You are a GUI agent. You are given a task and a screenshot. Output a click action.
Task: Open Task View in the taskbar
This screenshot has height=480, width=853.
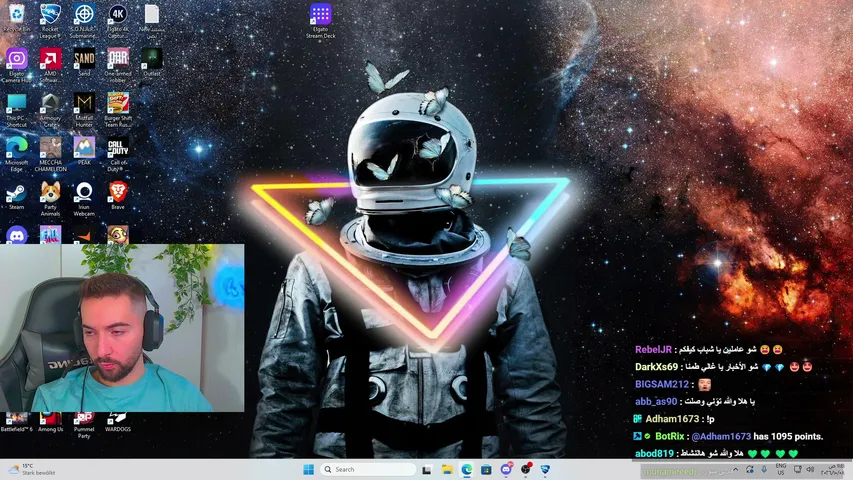tap(427, 469)
